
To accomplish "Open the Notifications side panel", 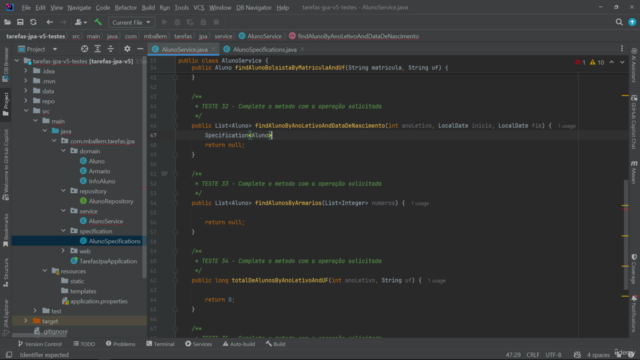I will click(x=634, y=313).
